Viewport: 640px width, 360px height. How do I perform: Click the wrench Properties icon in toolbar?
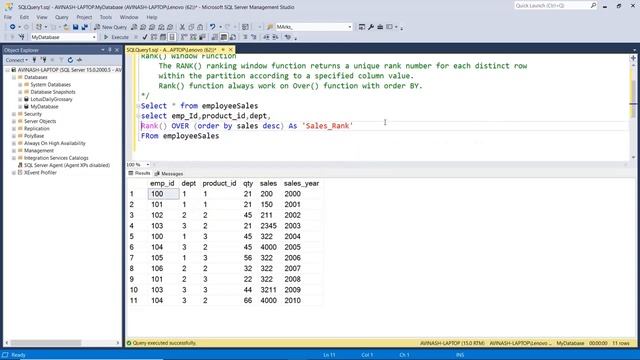[371, 27]
